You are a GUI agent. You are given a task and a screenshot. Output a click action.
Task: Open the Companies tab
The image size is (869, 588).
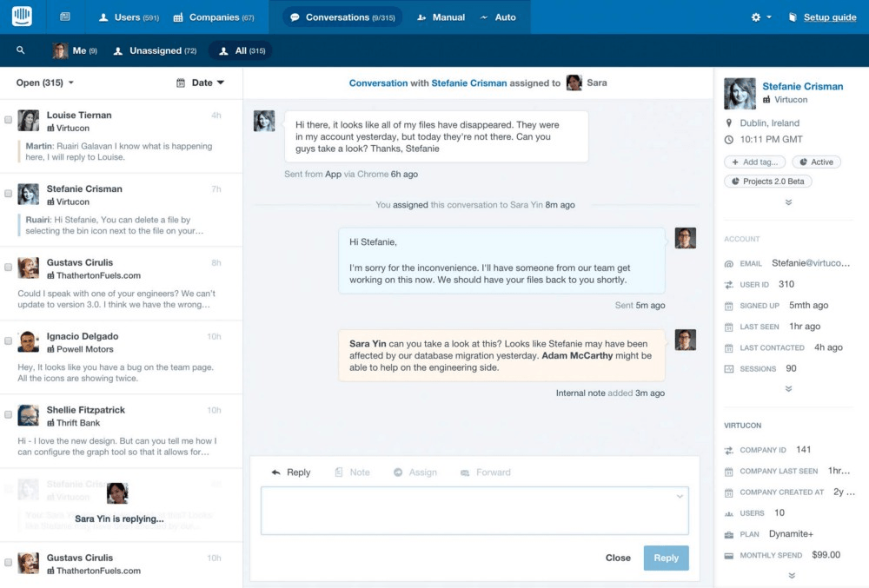point(214,17)
